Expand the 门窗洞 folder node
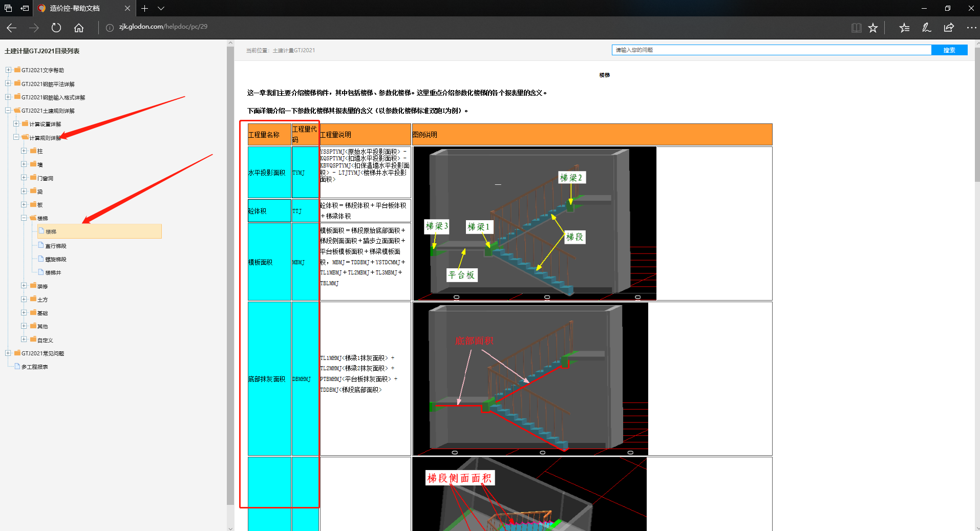 click(24, 178)
